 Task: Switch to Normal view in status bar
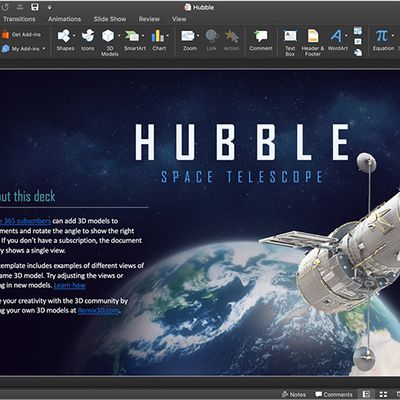click(x=366, y=394)
